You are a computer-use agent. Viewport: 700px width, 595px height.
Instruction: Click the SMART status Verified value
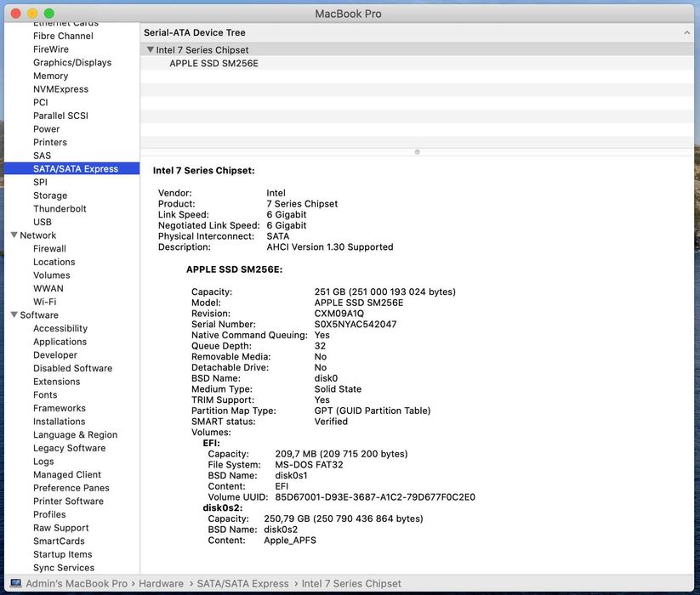click(331, 422)
